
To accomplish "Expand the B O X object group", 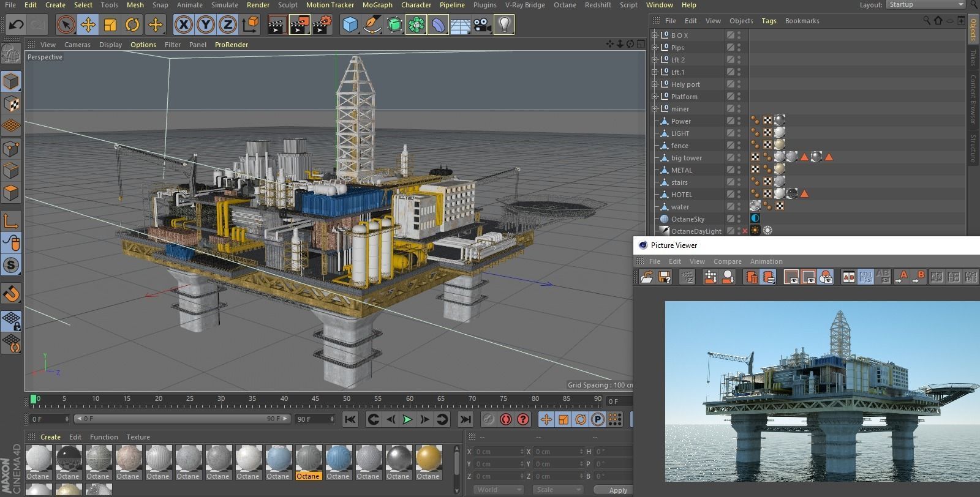I will tap(655, 35).
